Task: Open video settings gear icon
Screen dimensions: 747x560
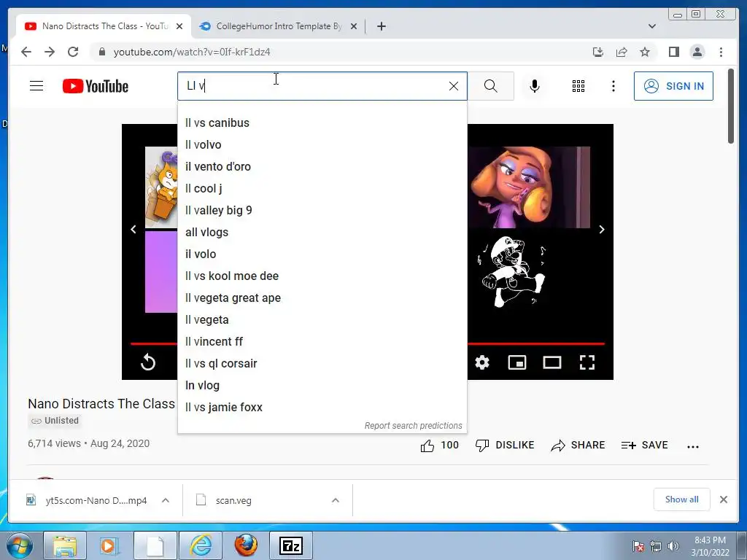Action: pyautogui.click(x=482, y=362)
